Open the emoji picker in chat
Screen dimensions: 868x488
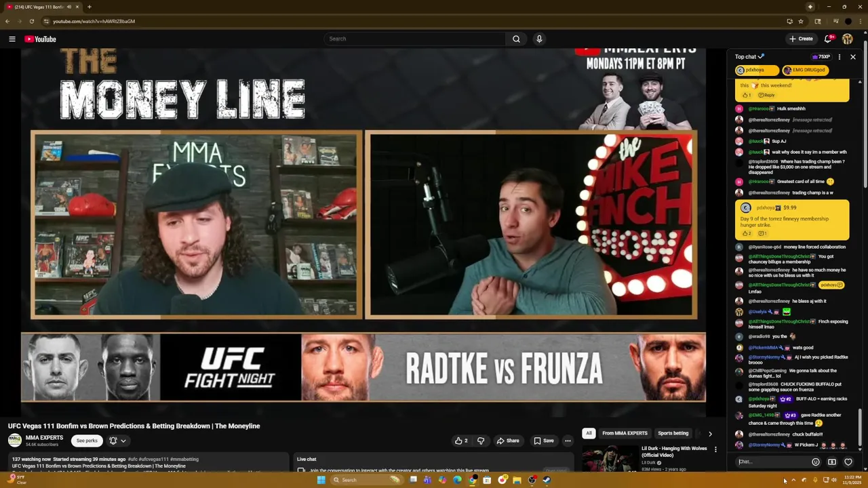[x=816, y=462]
